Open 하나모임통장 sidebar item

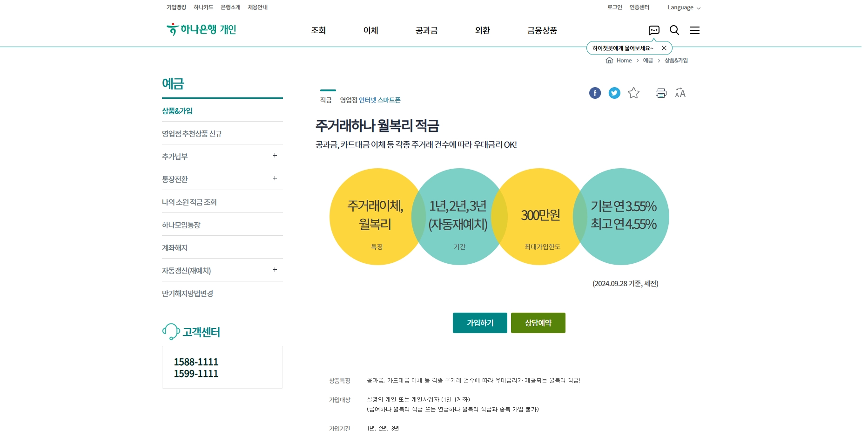click(181, 225)
